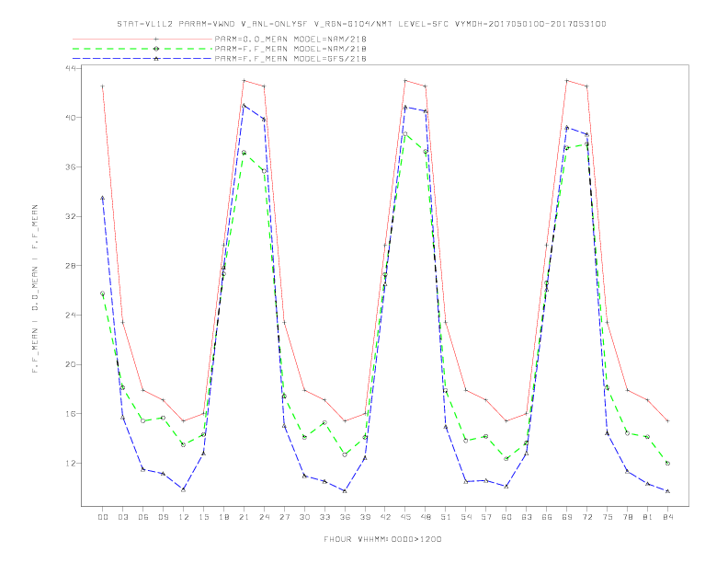Click the blue GFS triangle marker at hour 12
This screenshot has height=563, width=728.
tap(184, 489)
